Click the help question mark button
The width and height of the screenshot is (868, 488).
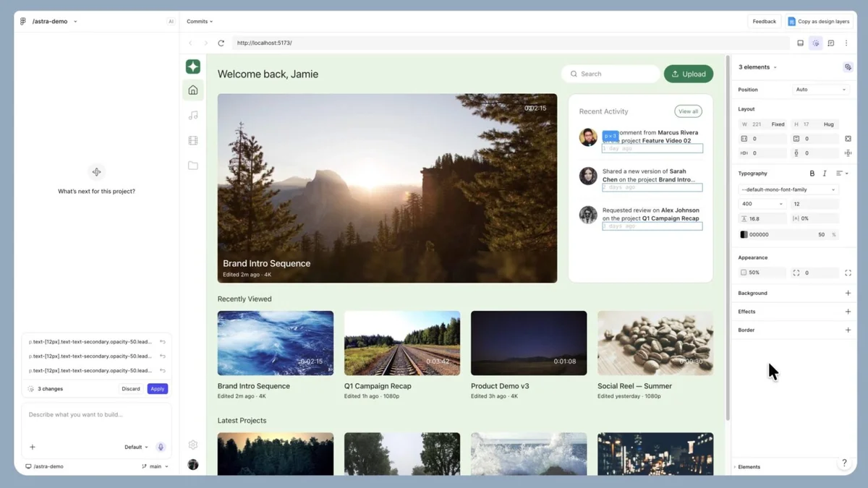(843, 463)
